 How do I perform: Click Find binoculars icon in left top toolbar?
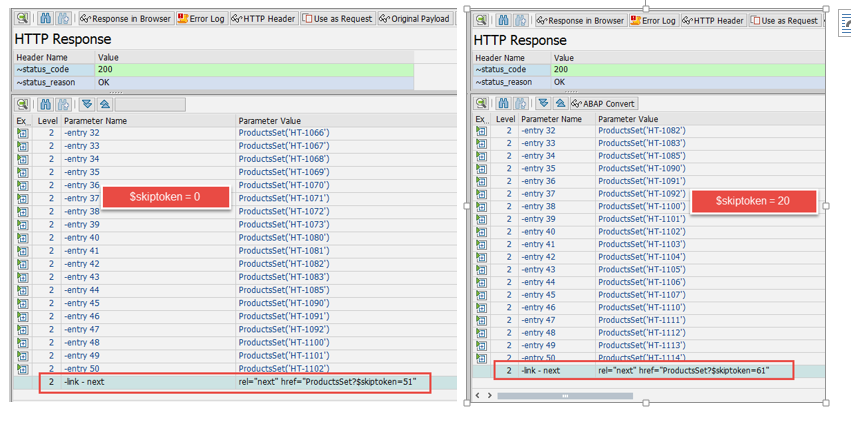(42, 19)
